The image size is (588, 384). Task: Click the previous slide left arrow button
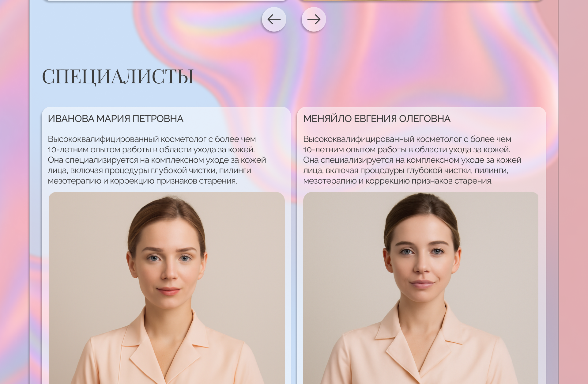tap(274, 19)
